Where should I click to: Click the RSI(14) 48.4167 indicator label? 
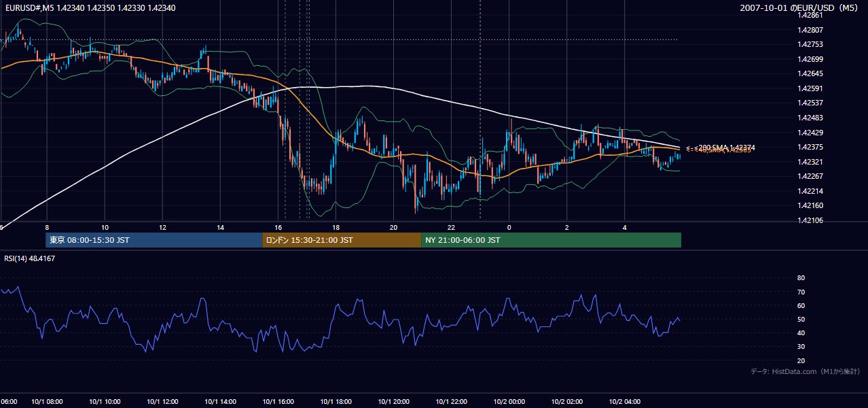[x=29, y=258]
